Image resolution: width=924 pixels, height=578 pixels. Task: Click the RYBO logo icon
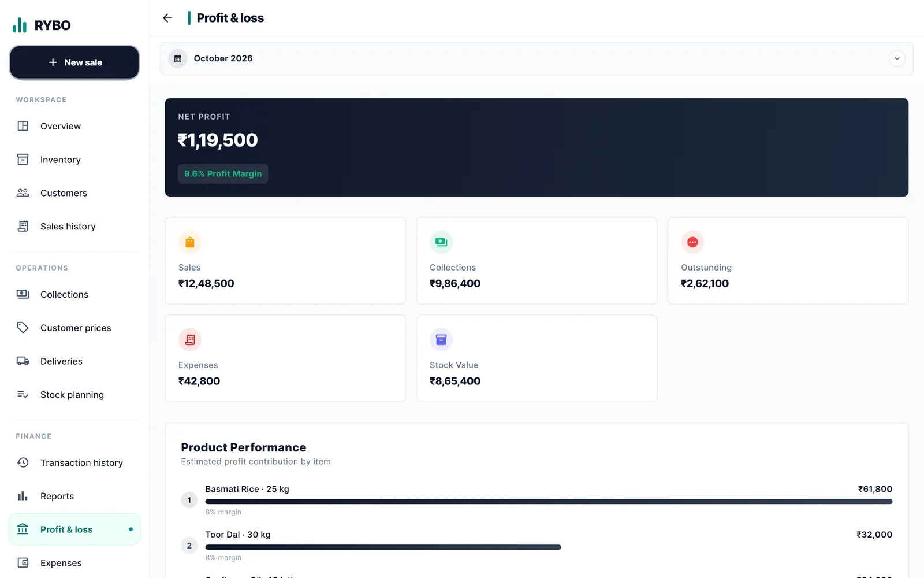coord(20,25)
